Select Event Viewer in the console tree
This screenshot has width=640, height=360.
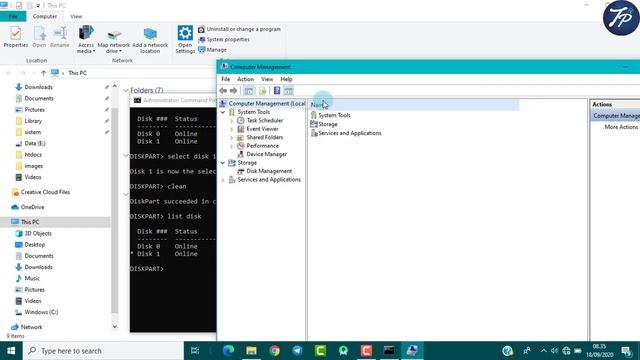tap(262, 129)
